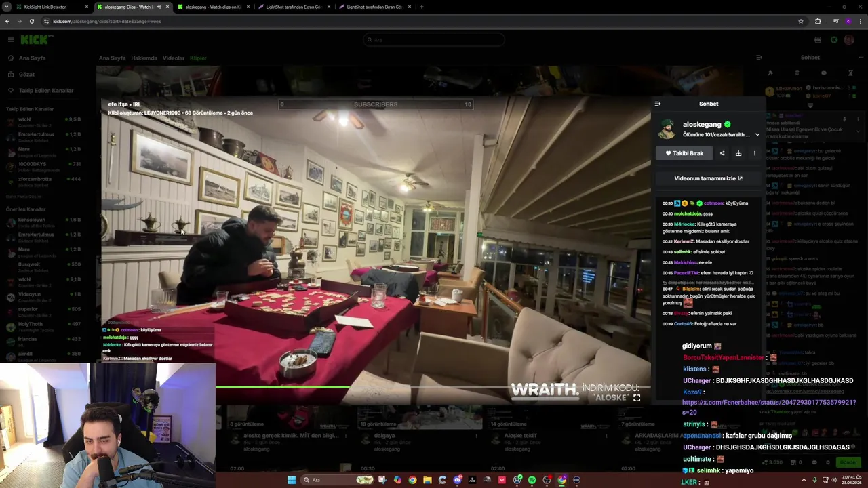Open Discord from the taskbar
This screenshot has width=868, height=488.
pyautogui.click(x=457, y=480)
